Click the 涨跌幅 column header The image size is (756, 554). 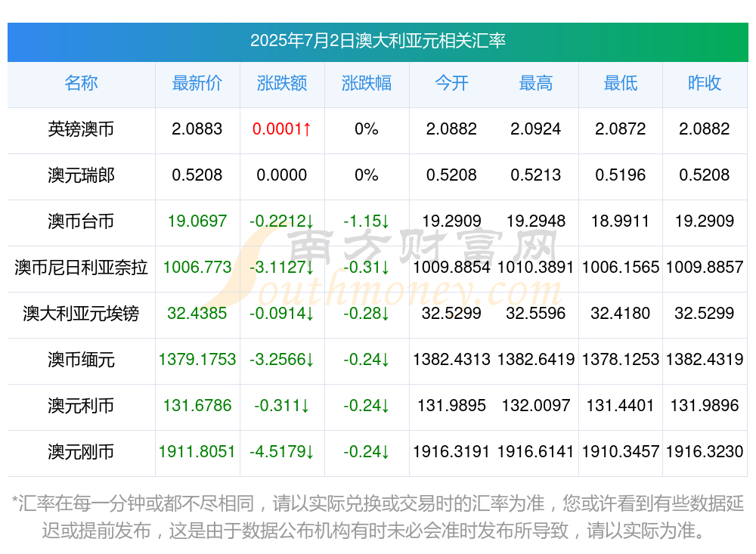coord(367,83)
